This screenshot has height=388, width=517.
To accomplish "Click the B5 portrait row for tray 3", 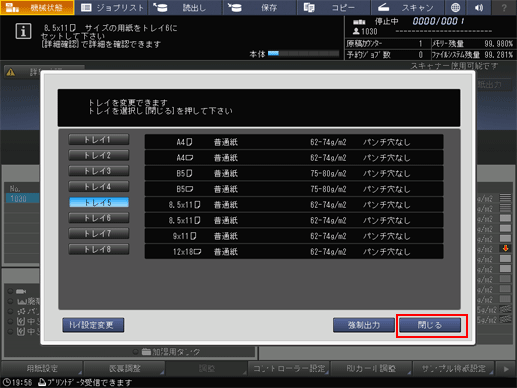I will coord(294,173).
